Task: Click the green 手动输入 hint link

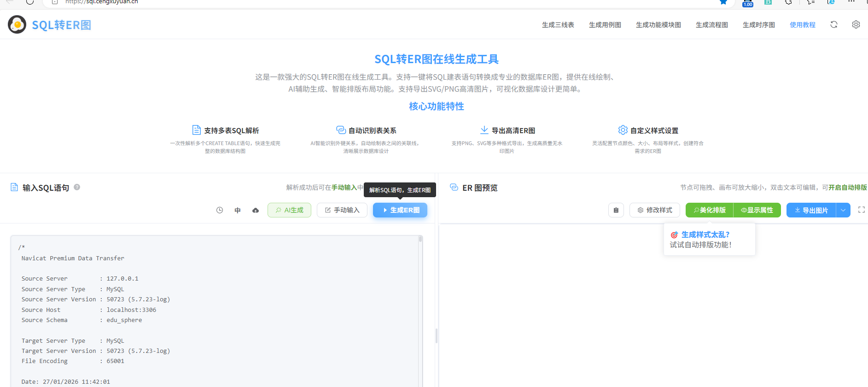Action: tap(344, 188)
